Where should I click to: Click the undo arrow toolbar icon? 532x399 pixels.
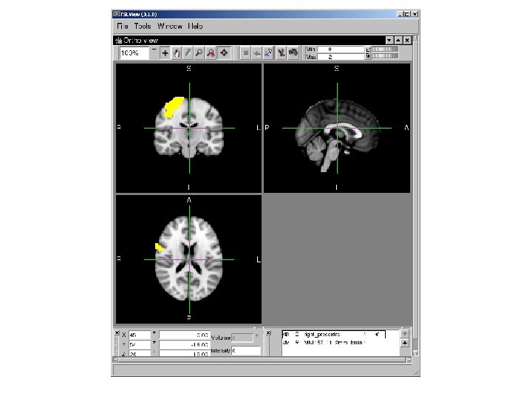click(257, 53)
